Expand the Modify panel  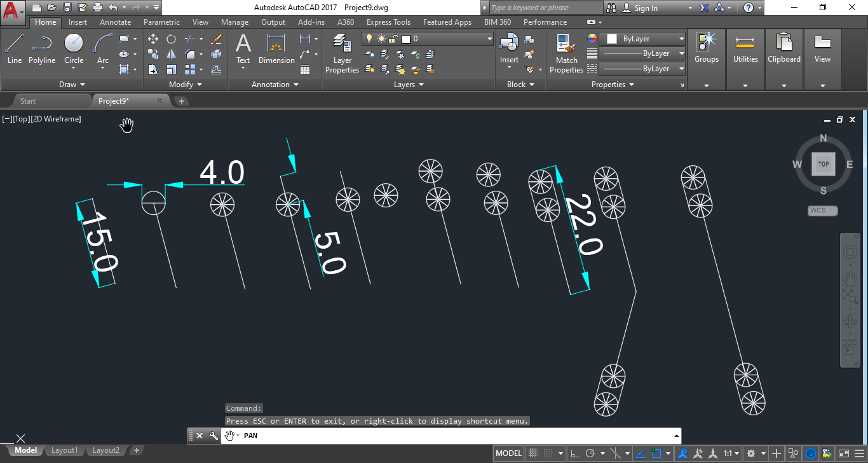(184, 84)
